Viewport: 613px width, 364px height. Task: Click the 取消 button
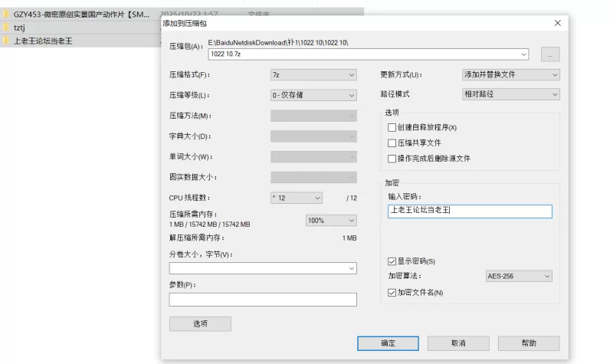458,343
